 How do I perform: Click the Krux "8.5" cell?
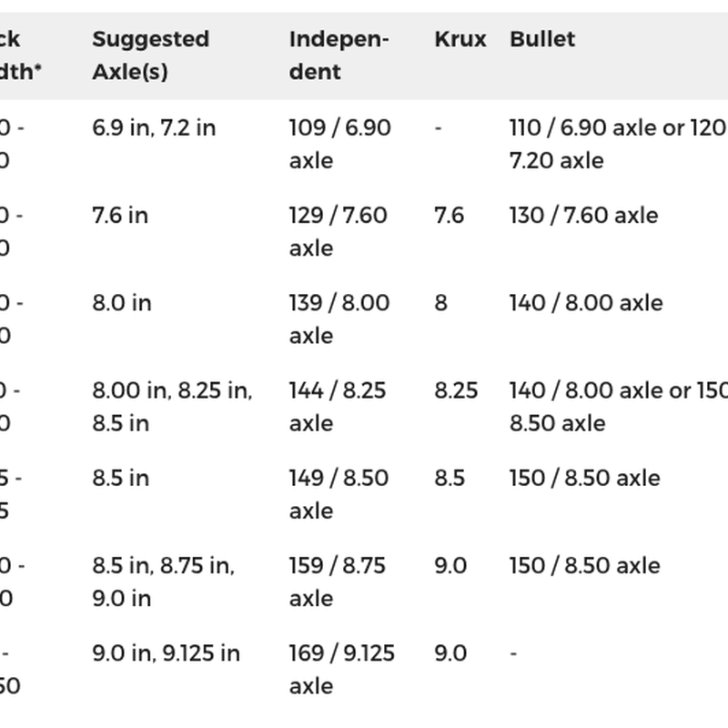(x=450, y=478)
